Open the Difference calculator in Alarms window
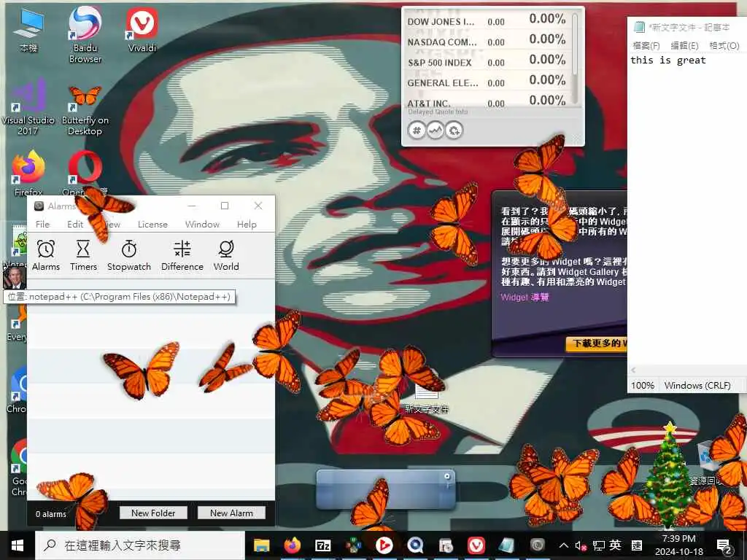 [182, 254]
